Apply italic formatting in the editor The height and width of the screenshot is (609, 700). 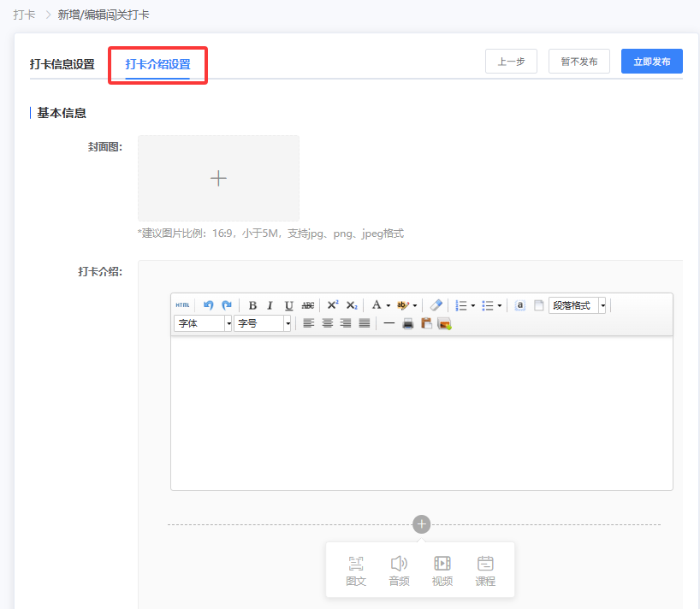[270, 305]
